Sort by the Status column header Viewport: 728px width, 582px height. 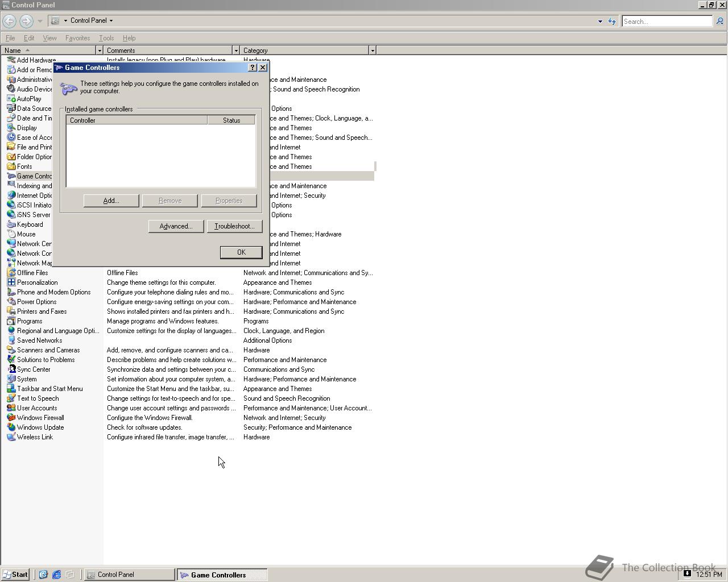click(231, 120)
